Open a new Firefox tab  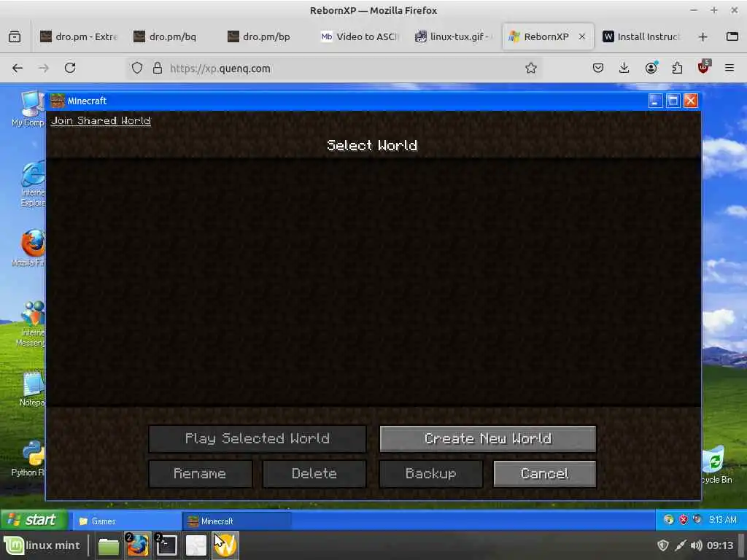[x=703, y=36]
